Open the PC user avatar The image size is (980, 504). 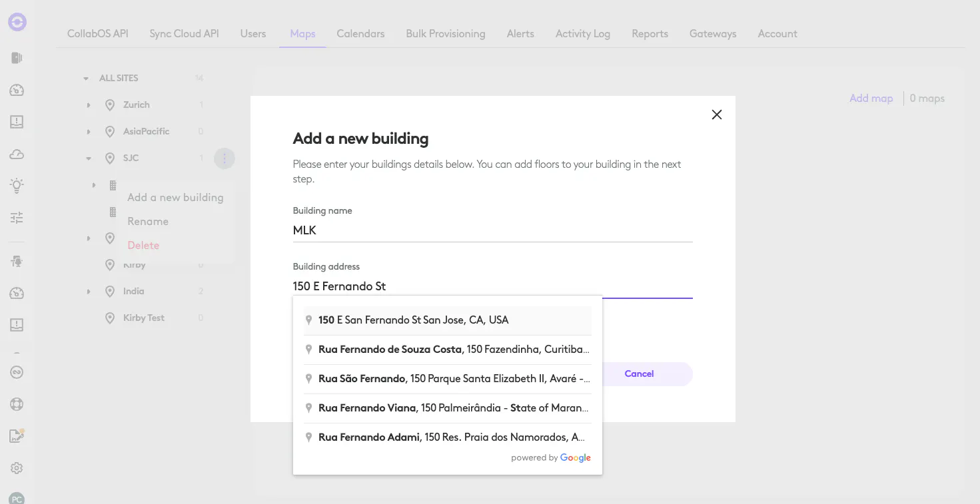pos(17,498)
